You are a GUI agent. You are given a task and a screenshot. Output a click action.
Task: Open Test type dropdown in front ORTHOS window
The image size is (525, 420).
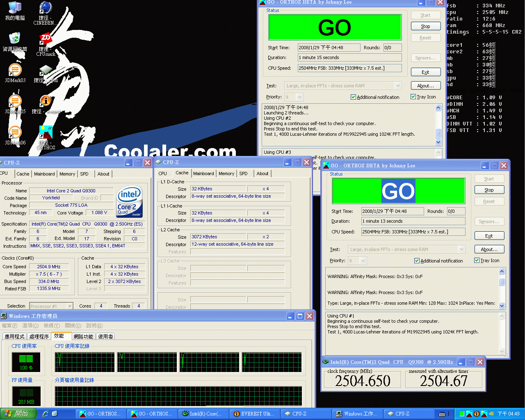tap(461, 249)
